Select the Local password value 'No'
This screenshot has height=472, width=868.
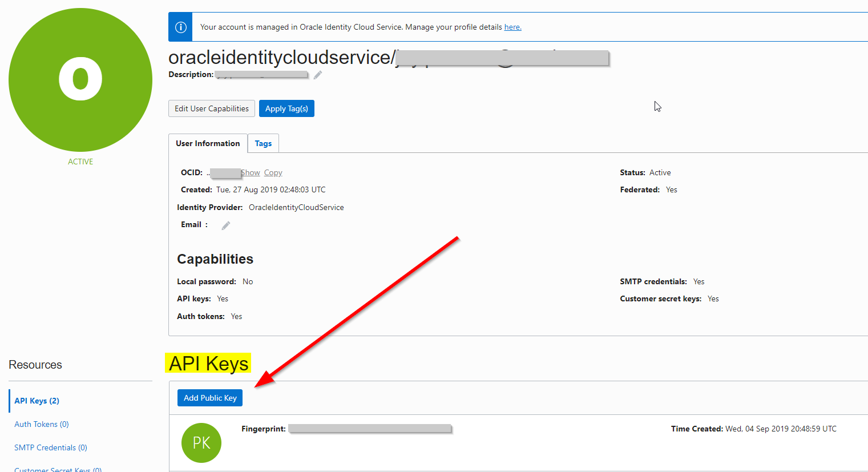pos(248,281)
